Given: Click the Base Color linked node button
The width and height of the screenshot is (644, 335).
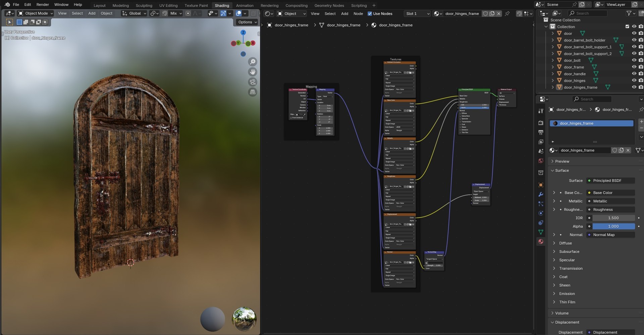Looking at the screenshot, I should [610, 192].
